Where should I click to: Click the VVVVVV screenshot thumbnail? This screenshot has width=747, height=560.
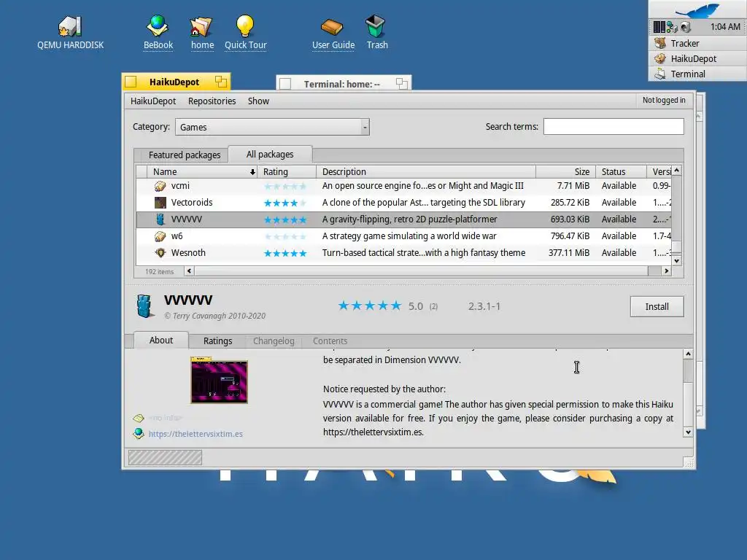pyautogui.click(x=219, y=381)
